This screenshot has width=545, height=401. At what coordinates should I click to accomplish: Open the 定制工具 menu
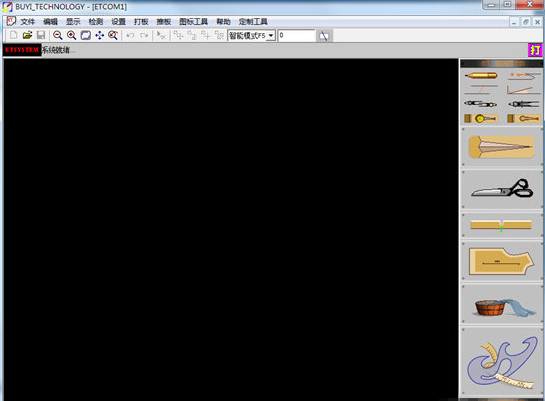pos(253,22)
